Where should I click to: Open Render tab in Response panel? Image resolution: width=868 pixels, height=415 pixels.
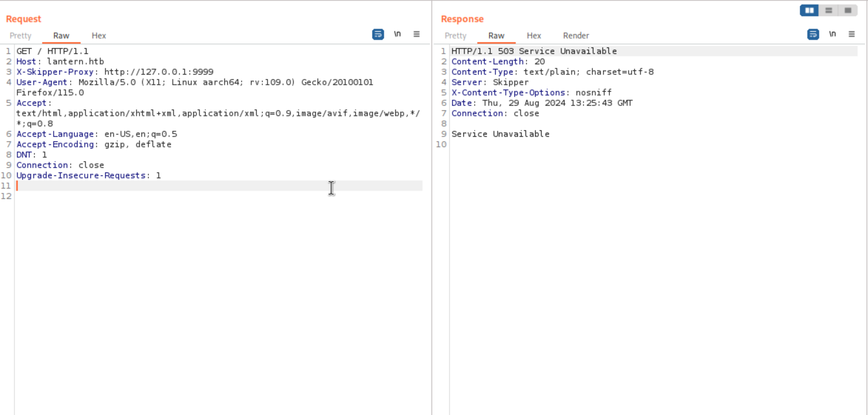tap(576, 36)
